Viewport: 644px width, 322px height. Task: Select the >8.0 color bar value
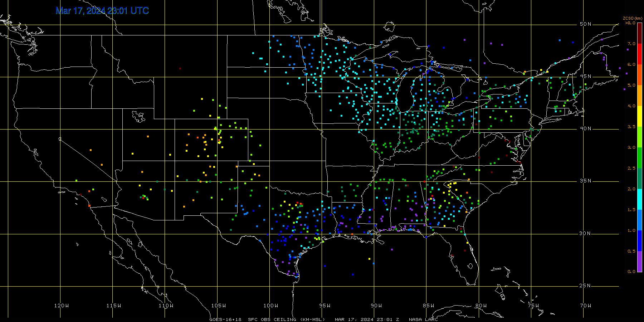tap(630, 23)
